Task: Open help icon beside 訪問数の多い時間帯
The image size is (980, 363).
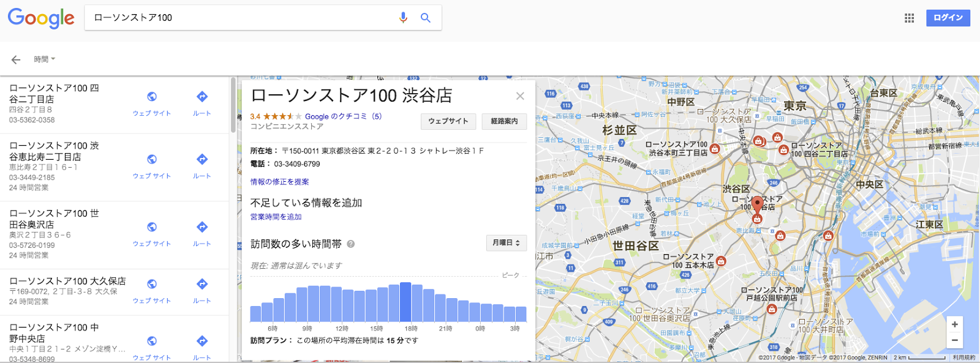Action: 351,244
